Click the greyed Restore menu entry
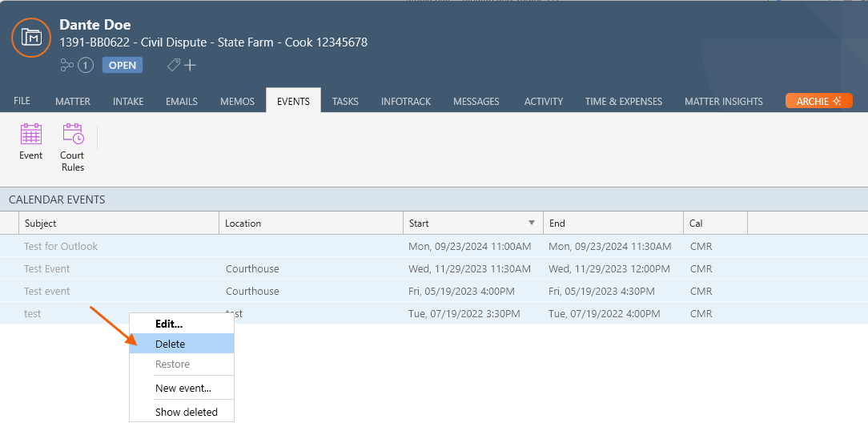The height and width of the screenshot is (427, 868). [182, 364]
